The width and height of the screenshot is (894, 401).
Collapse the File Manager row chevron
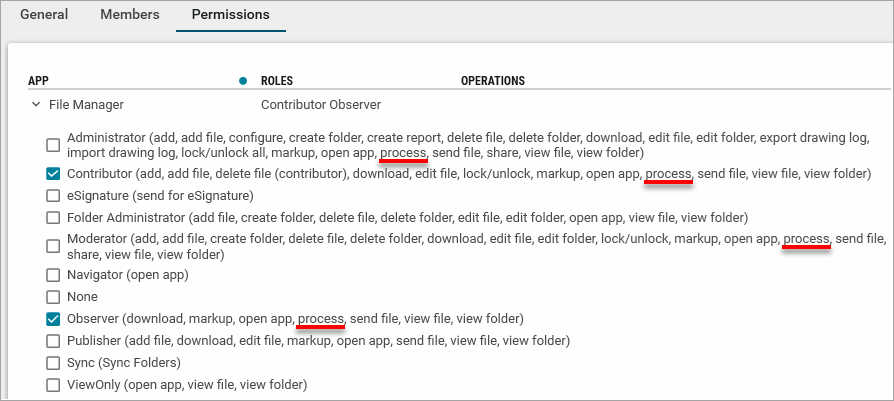click(36, 104)
